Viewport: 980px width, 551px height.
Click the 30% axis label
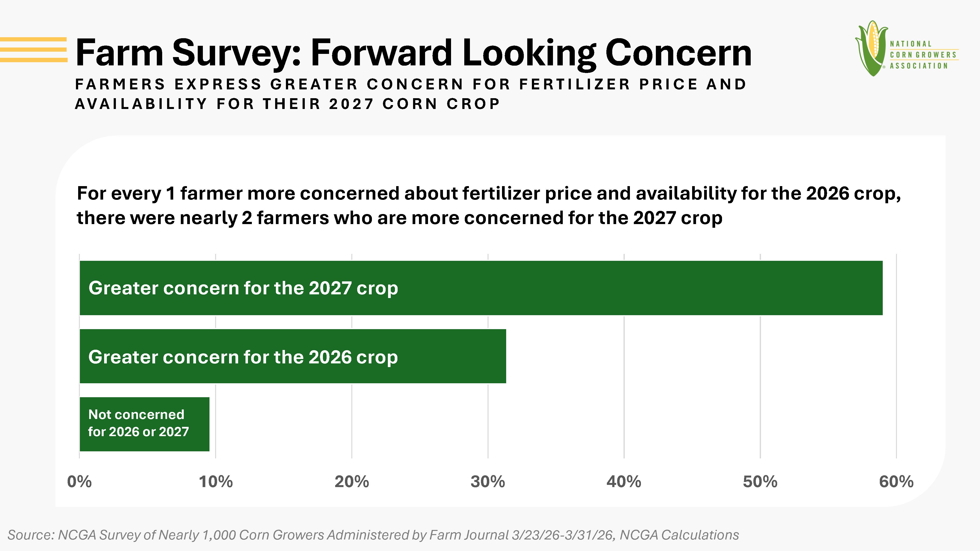point(488,482)
